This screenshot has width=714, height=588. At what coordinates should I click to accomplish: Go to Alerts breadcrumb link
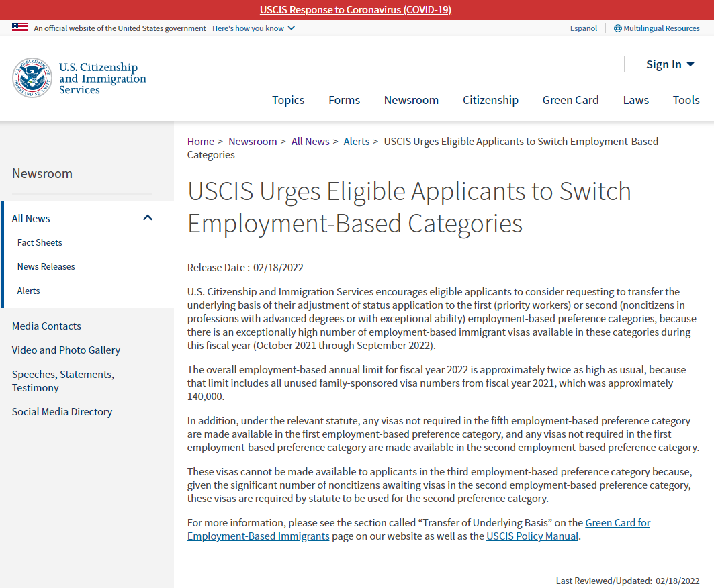click(357, 142)
